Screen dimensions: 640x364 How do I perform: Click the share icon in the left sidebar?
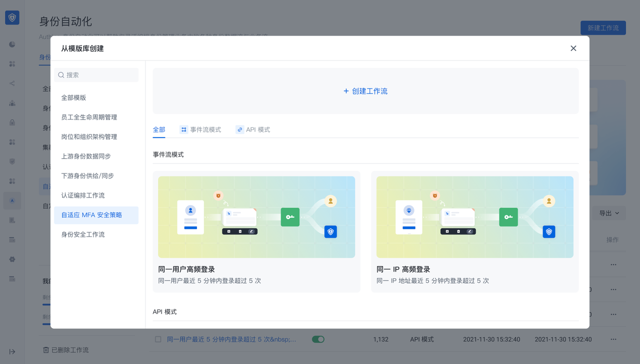pos(12,83)
